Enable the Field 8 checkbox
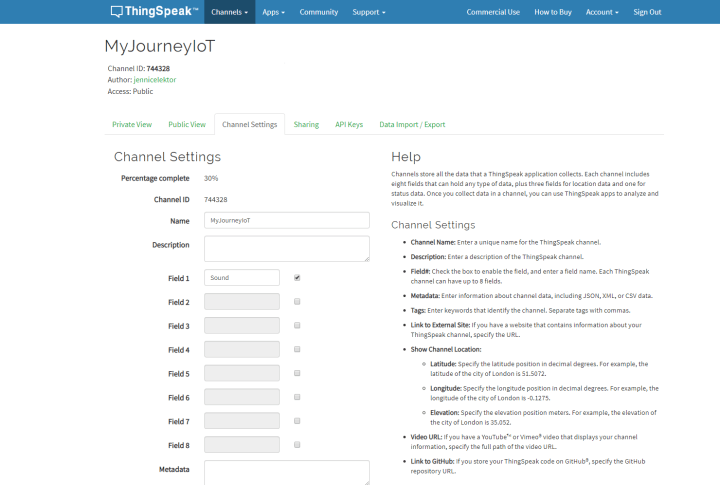 [x=297, y=445]
